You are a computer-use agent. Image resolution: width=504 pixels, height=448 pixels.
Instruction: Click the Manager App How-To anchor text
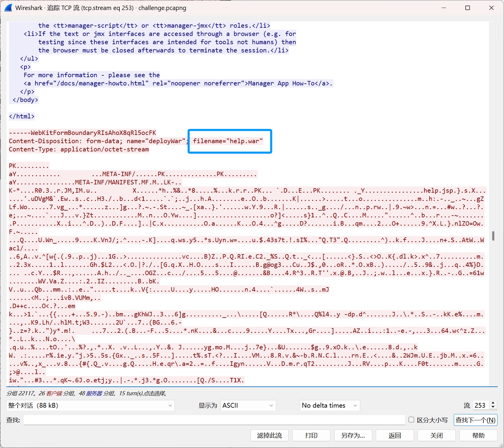click(281, 83)
